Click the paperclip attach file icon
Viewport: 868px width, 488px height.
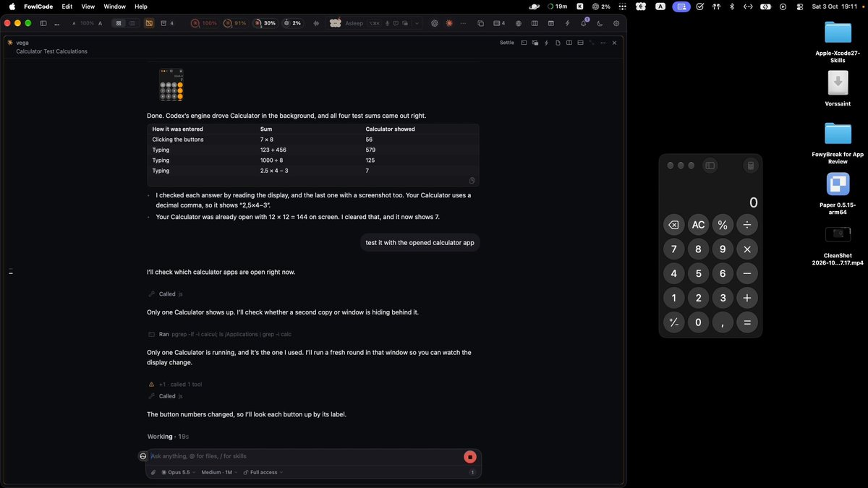click(x=153, y=472)
